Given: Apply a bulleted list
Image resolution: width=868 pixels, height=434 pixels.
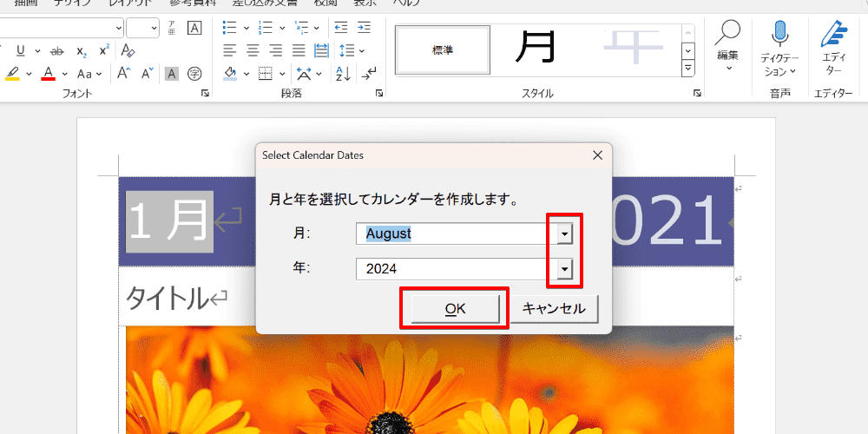Looking at the screenshot, I should (229, 28).
